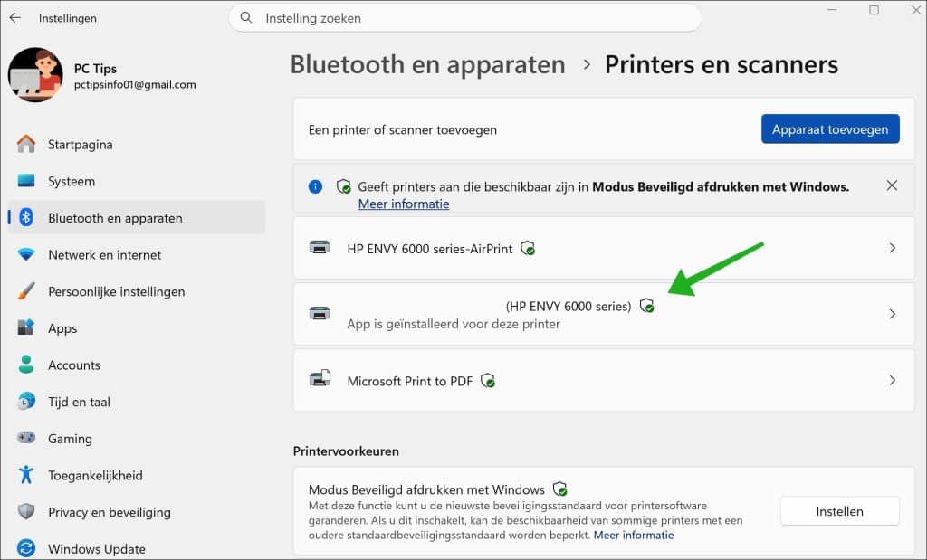Select Bluetooth en apparaten in sidebar
The image size is (927, 560).
point(137,218)
